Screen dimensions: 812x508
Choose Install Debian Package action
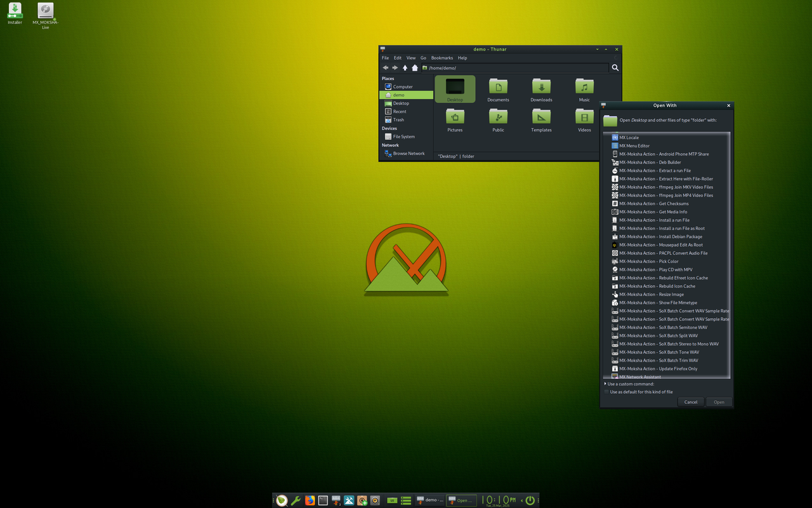(x=667, y=236)
